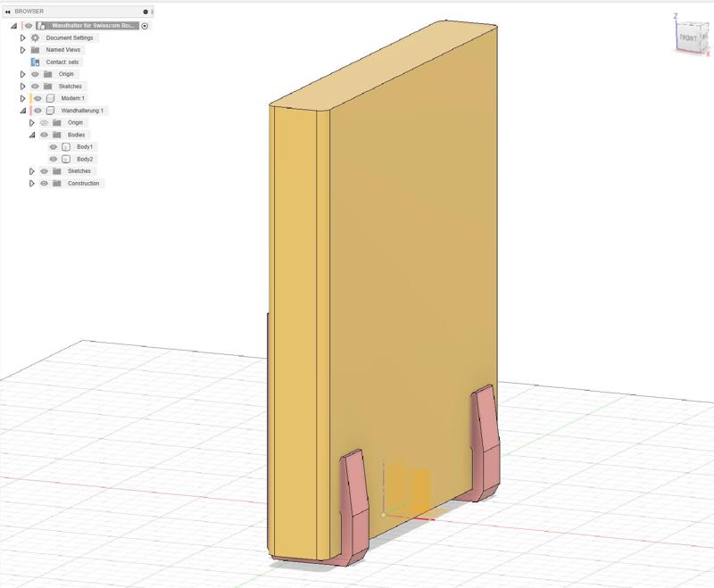
Task: Click the top-level Origin folder icon
Action: coord(48,74)
